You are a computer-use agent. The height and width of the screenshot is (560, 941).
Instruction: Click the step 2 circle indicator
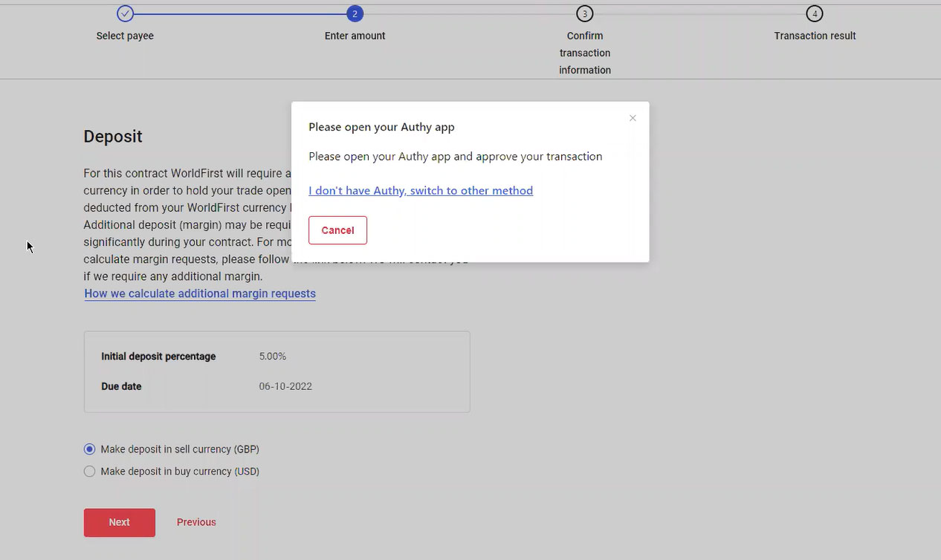point(355,13)
